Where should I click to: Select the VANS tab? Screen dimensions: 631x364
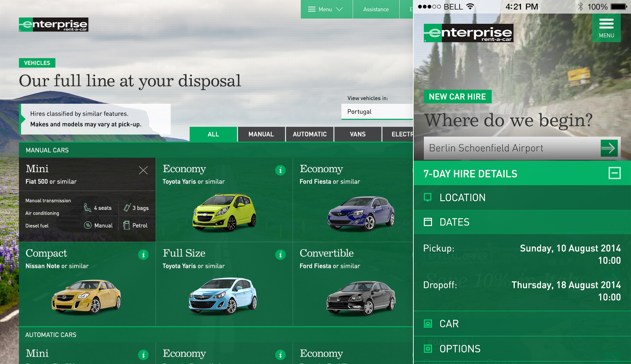click(358, 135)
